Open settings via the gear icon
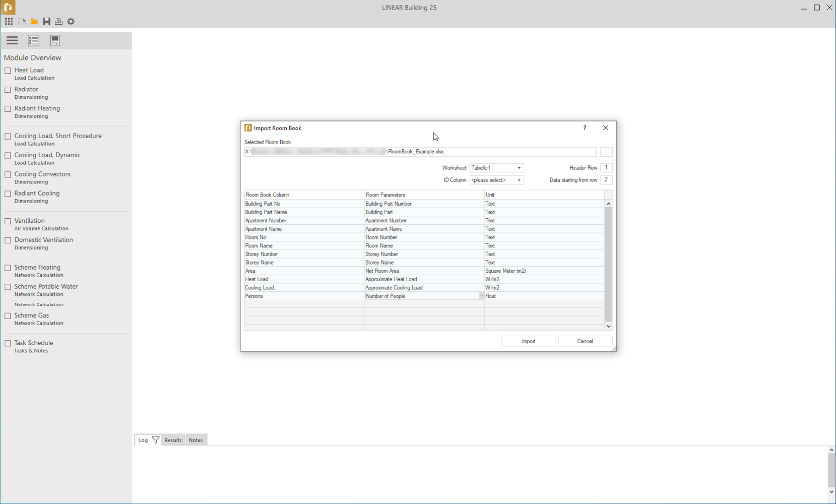 [71, 22]
